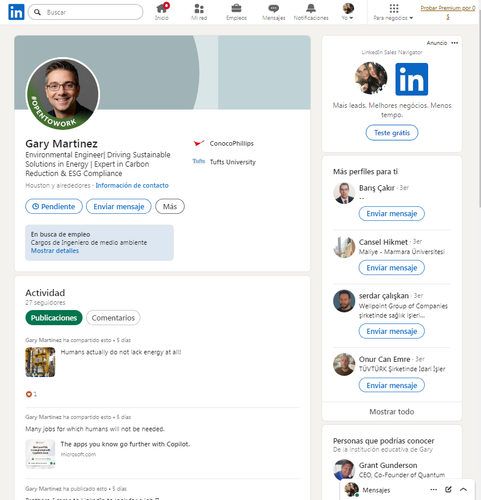Send message to Barış Çakır
This screenshot has width=481, height=500.
coord(392,213)
